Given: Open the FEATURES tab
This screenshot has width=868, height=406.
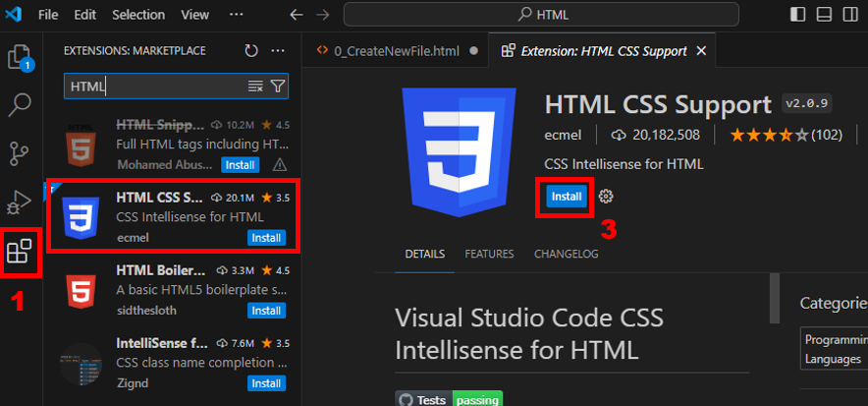Looking at the screenshot, I should [489, 255].
